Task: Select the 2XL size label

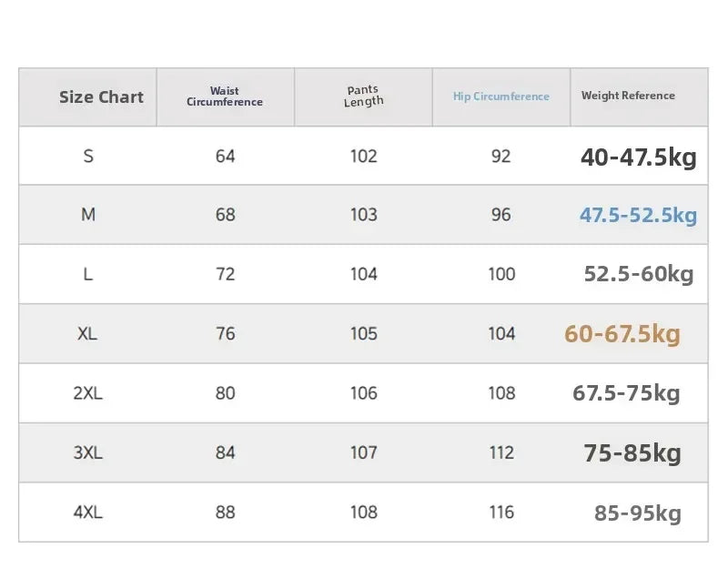Action: [87, 392]
